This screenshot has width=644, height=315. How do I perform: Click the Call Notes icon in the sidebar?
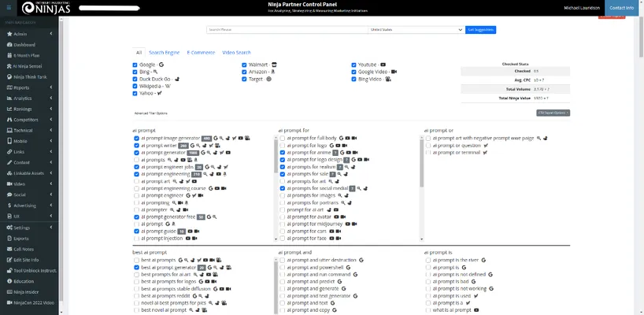pyautogui.click(x=8, y=249)
